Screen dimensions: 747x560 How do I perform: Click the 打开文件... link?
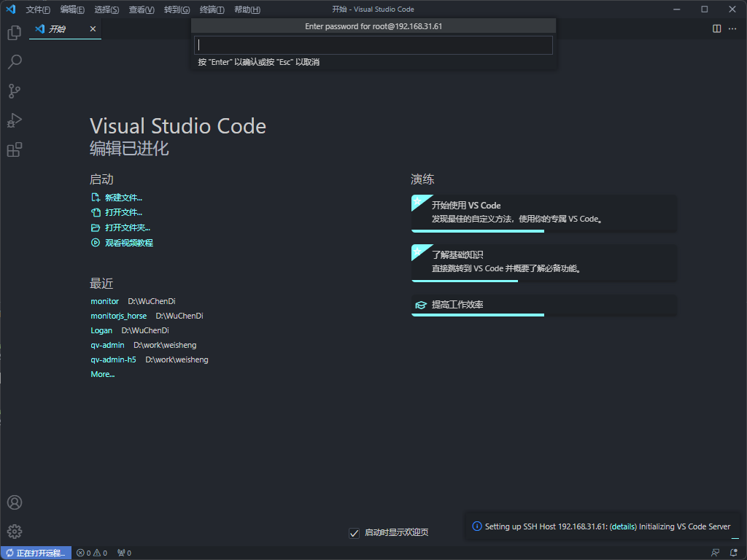click(x=123, y=212)
